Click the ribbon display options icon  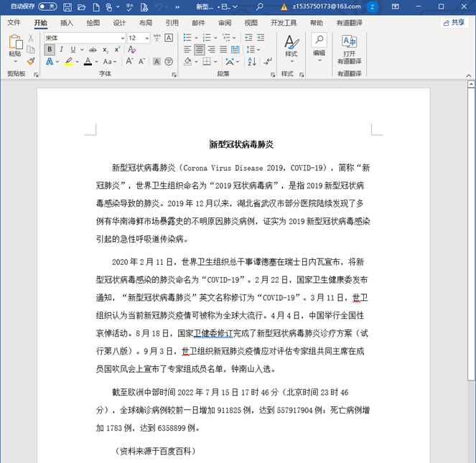395,6
